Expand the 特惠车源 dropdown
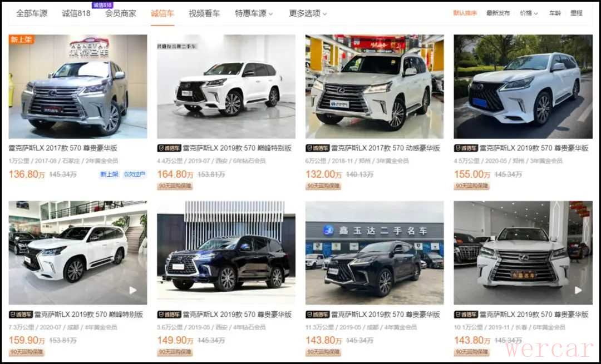Viewport: 601px width, 364px height. [254, 13]
